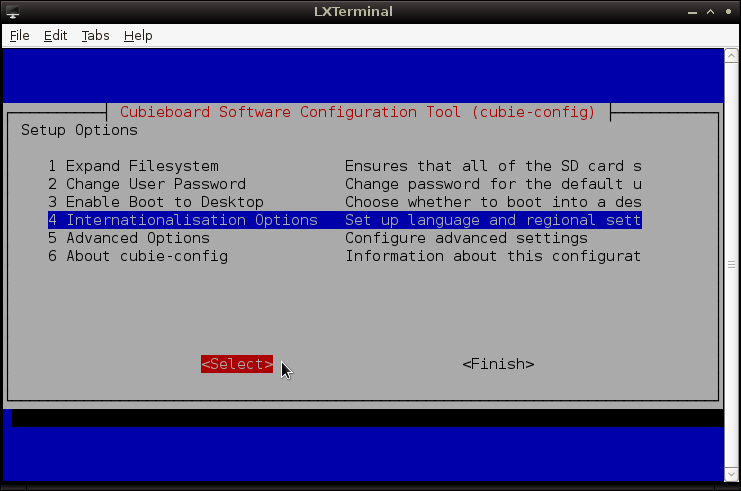The image size is (741, 491).
Task: Open the File menu
Action: (x=20, y=35)
